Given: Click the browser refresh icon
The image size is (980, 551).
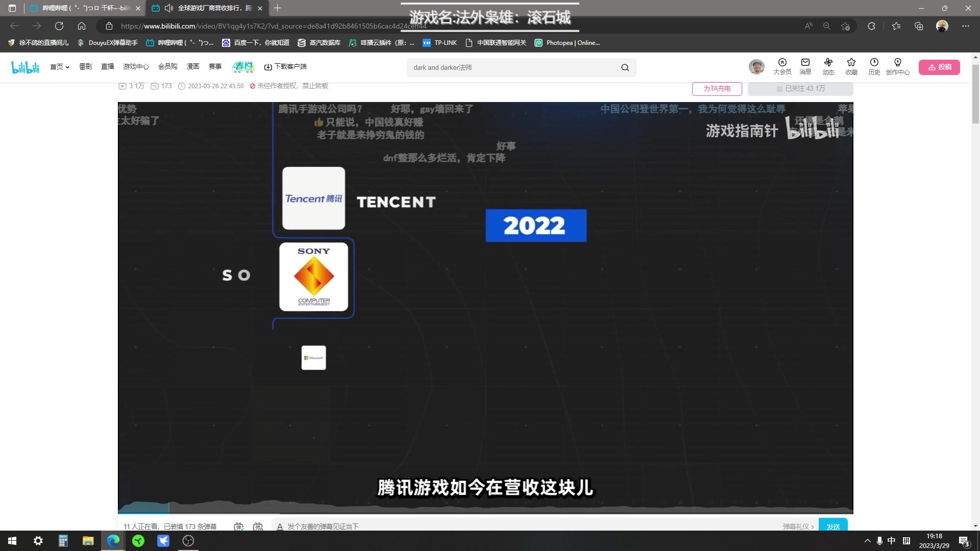Looking at the screenshot, I should (59, 26).
